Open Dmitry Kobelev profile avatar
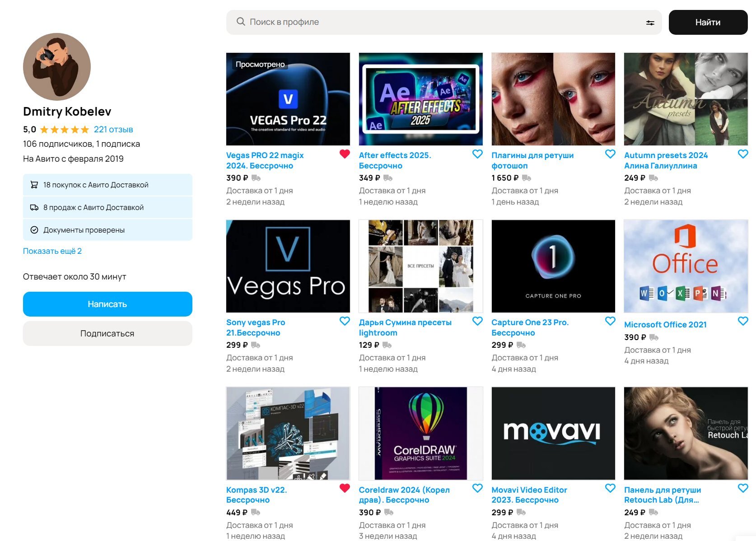 (x=57, y=67)
